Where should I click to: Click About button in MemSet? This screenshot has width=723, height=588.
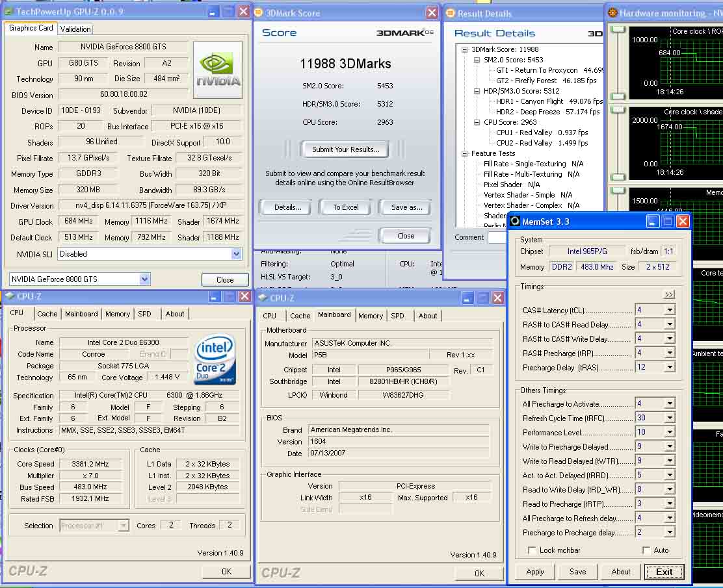[621, 571]
